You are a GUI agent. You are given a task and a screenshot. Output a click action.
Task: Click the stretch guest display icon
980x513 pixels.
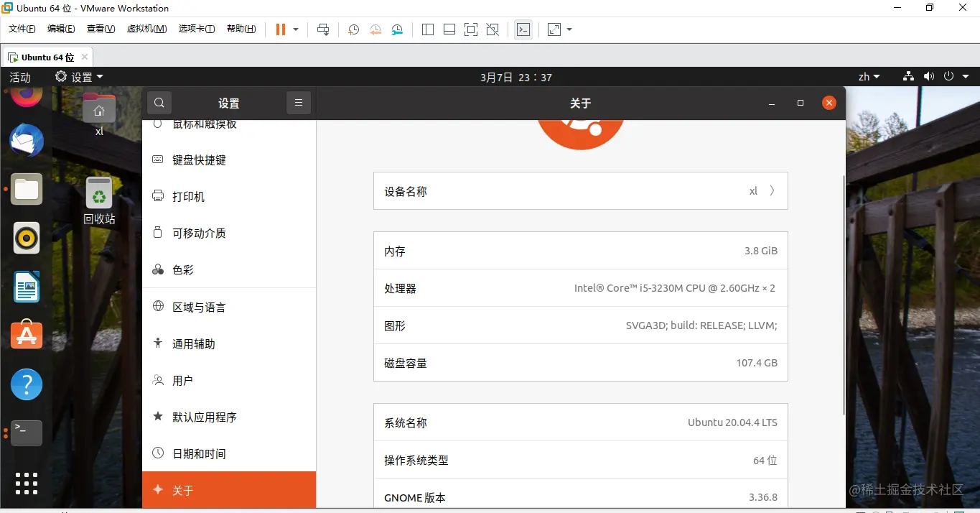554,29
